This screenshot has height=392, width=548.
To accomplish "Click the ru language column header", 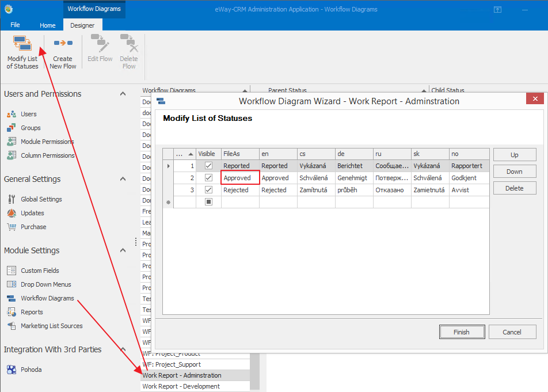I will click(x=392, y=154).
